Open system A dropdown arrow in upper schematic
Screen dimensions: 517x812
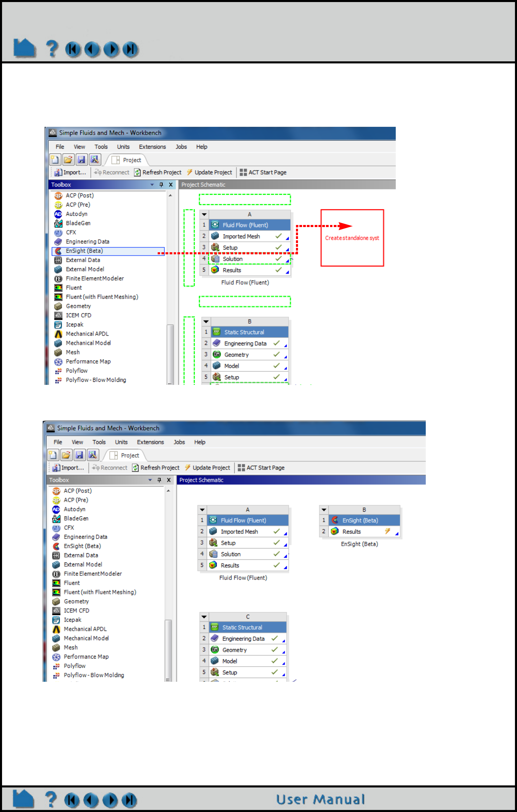[204, 214]
